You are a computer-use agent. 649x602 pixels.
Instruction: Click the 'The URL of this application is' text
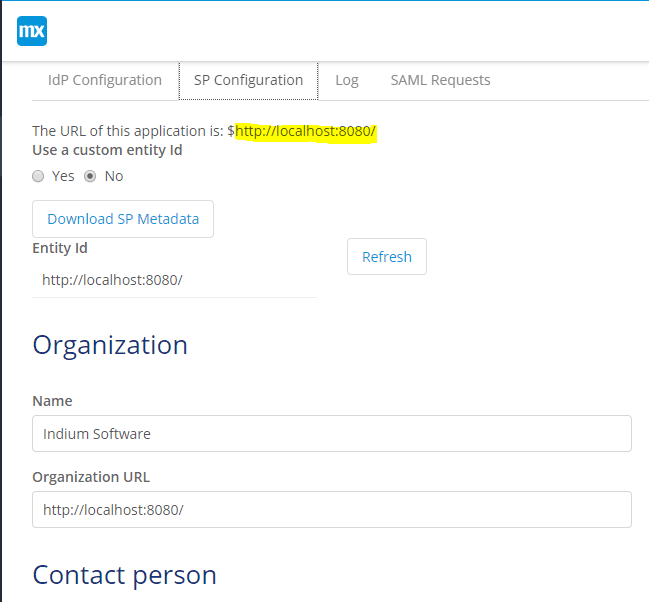tap(128, 131)
